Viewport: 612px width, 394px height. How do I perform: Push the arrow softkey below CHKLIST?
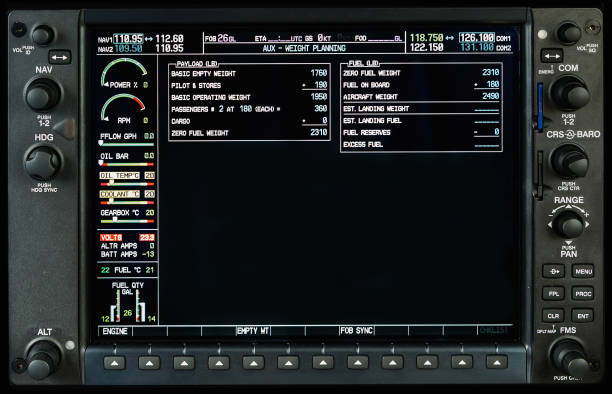coord(496,363)
